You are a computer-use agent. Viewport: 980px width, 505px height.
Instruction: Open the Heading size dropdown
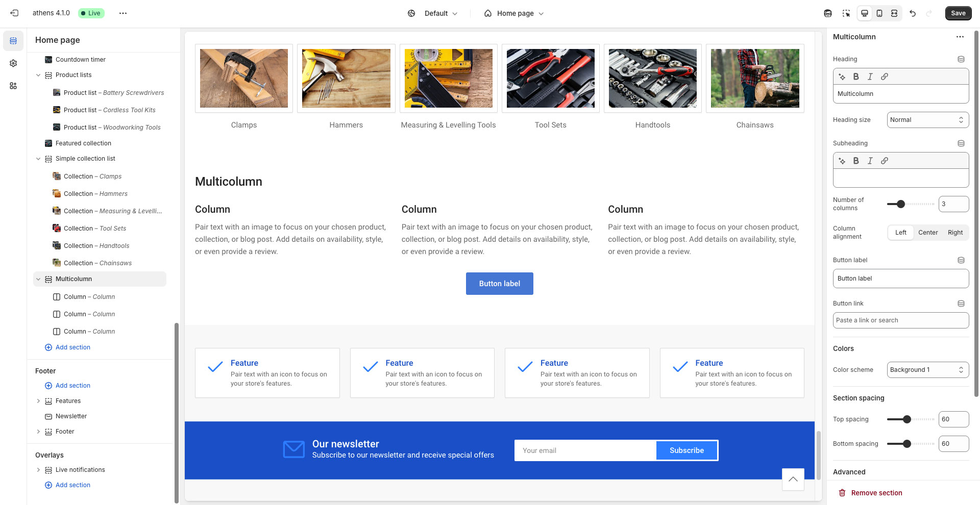pyautogui.click(x=927, y=120)
